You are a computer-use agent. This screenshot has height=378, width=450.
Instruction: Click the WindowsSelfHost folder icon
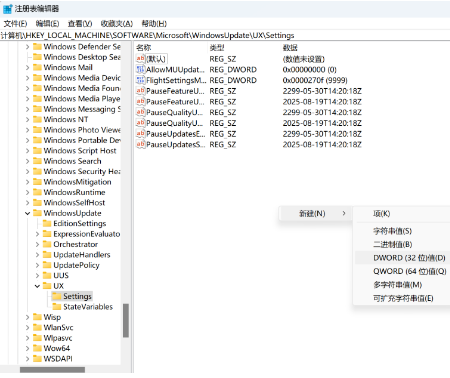pyautogui.click(x=37, y=203)
